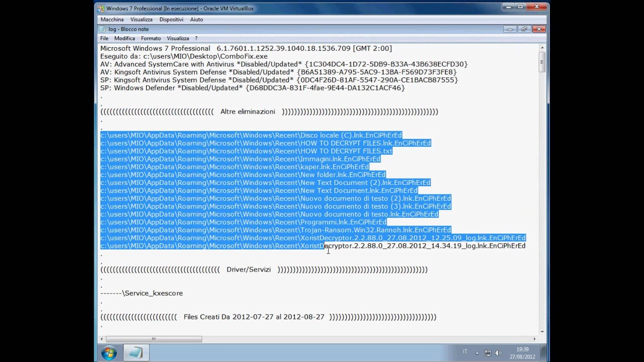Click the 'kaper.lnk.EnCiPhErEd' line
This screenshot has width=644, height=362.
pos(234,167)
